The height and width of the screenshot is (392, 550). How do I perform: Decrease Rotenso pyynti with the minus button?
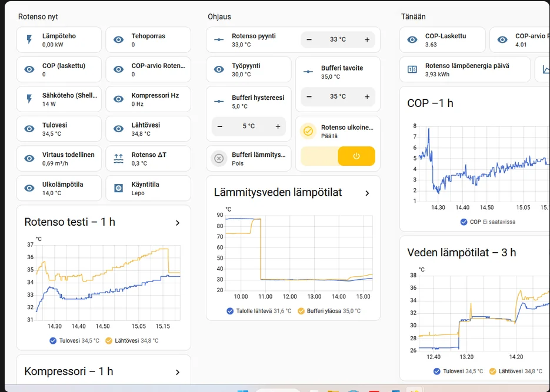pyautogui.click(x=309, y=39)
